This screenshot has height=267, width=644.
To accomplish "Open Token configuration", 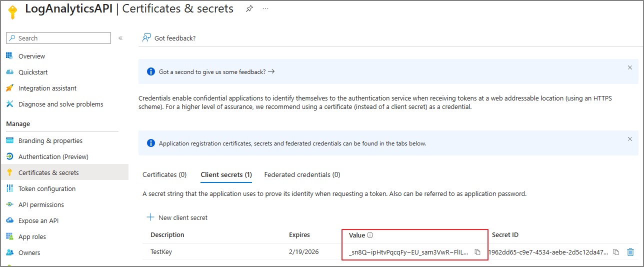I will click(47, 188).
